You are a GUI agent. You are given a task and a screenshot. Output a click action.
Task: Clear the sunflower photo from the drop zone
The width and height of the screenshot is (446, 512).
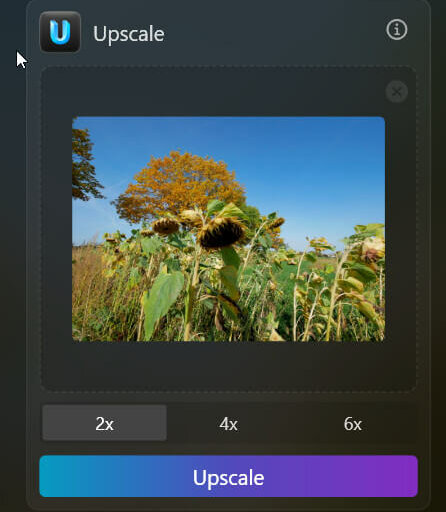(x=396, y=92)
